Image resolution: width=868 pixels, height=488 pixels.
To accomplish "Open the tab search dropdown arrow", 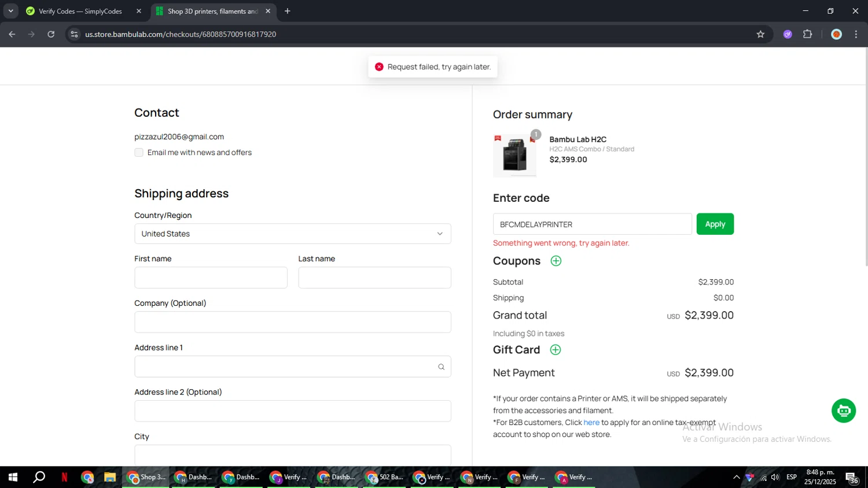I will (10, 11).
